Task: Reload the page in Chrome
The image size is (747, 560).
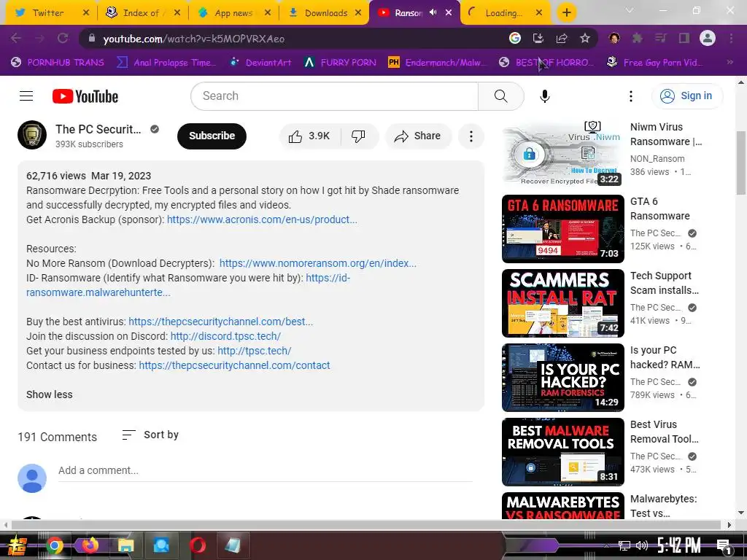Action: (63, 38)
